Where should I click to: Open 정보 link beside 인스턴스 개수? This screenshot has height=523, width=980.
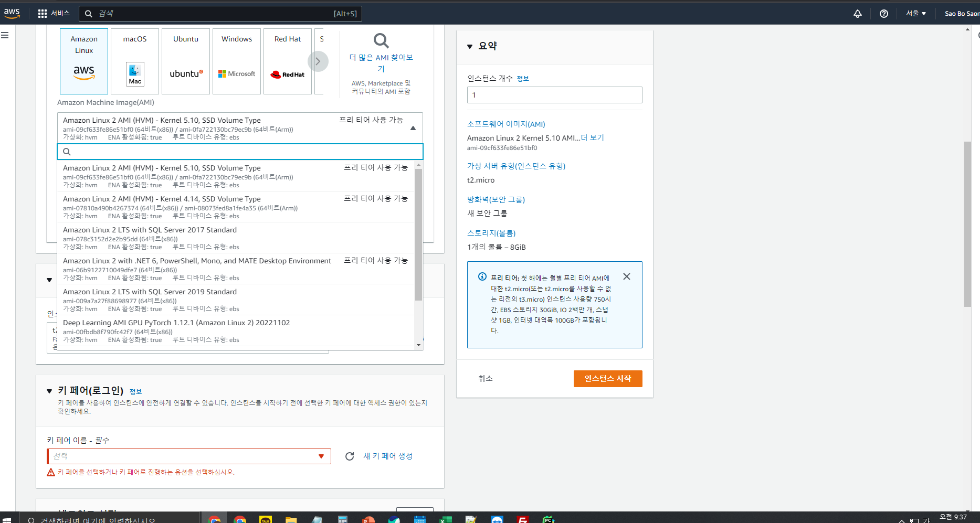[x=523, y=79]
